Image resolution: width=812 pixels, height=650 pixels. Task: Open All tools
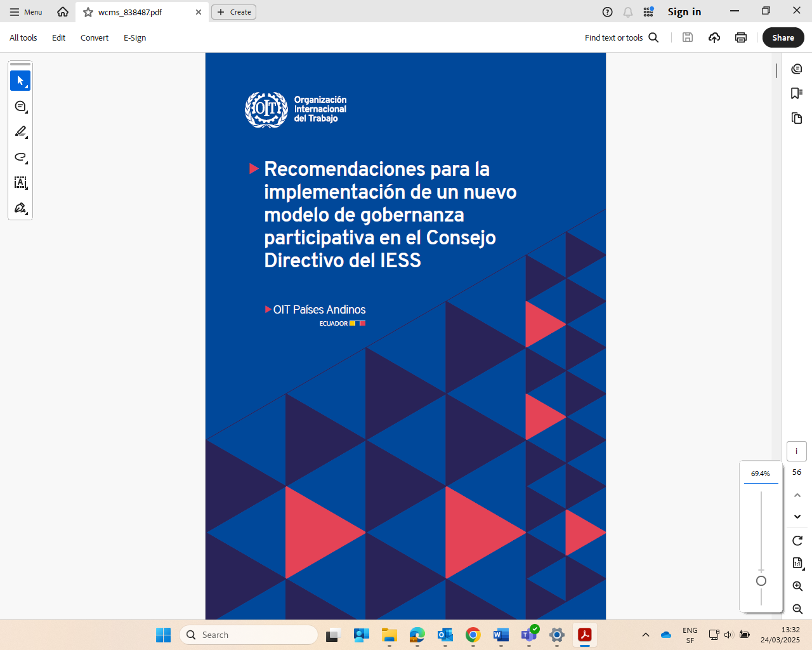point(23,38)
